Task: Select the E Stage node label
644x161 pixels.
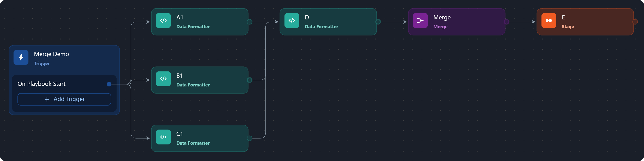Action: click(x=563, y=17)
